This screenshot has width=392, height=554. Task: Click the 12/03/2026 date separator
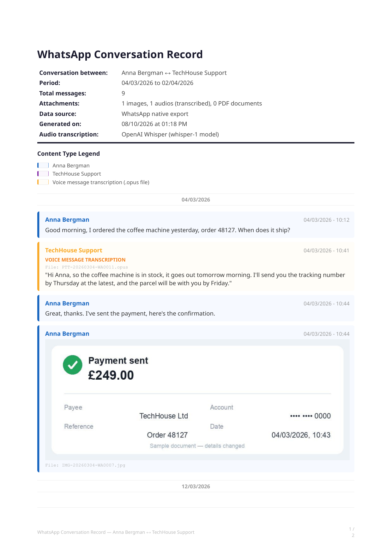tap(196, 486)
